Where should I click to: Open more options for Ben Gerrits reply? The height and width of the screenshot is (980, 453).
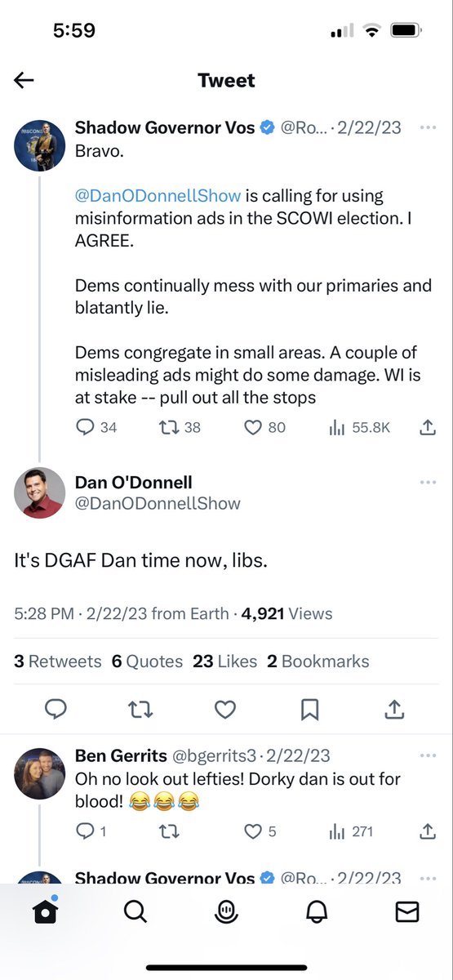pyautogui.click(x=428, y=756)
